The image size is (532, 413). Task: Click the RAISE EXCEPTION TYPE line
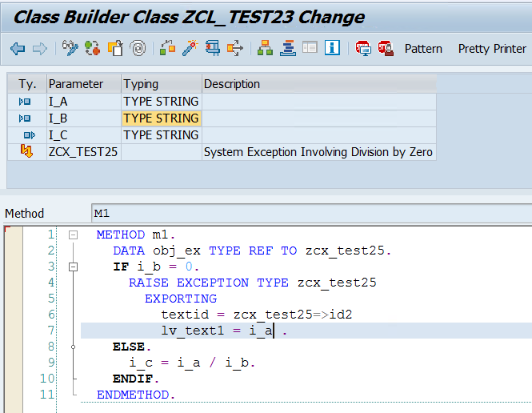(253, 283)
